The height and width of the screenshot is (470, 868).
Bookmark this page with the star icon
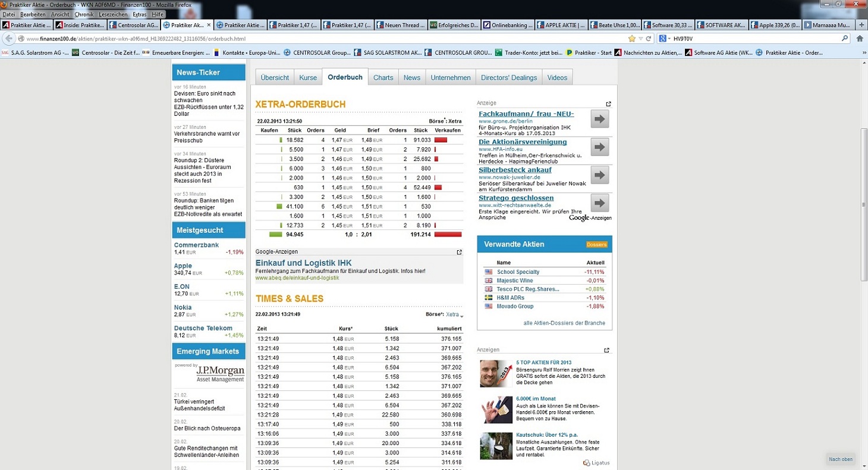point(632,39)
